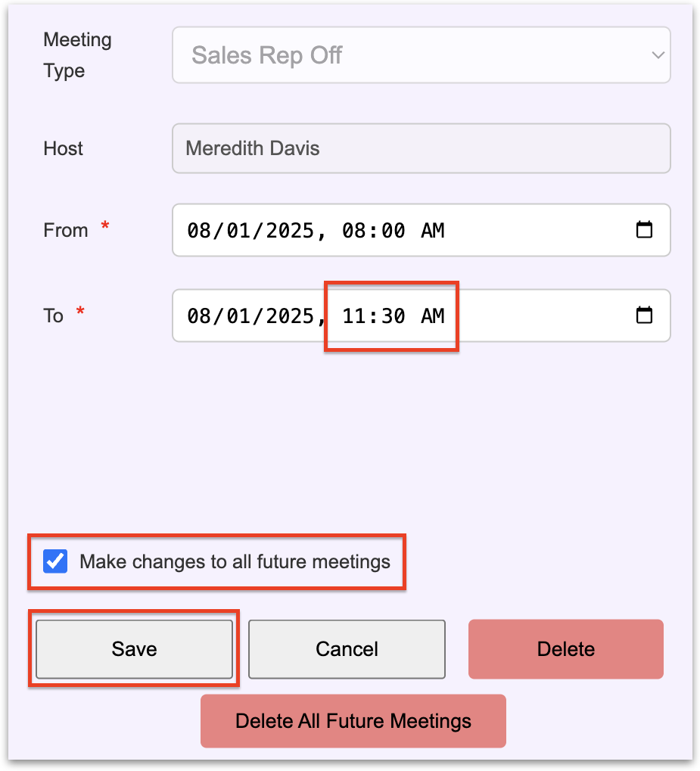Click Delete All Future Meetings button
The image size is (700, 771).
coord(353,721)
